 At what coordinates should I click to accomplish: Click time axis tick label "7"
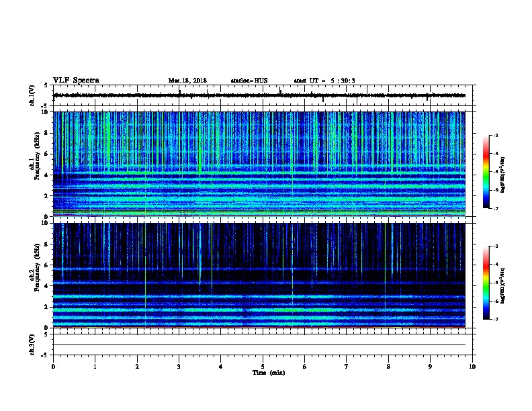(347, 366)
